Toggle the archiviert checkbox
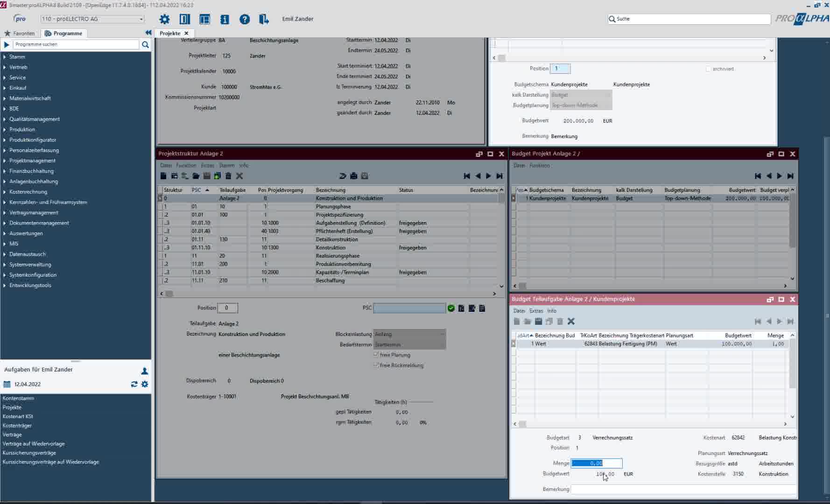This screenshot has width=830, height=504. click(x=708, y=69)
